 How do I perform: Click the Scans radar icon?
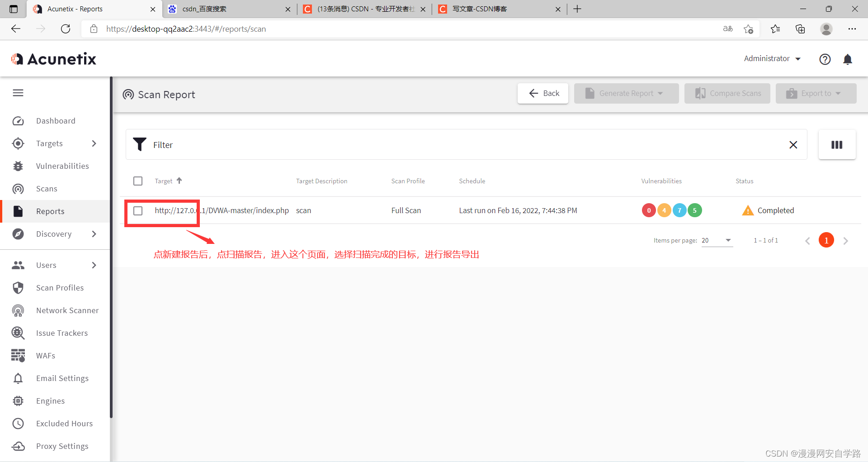point(18,189)
